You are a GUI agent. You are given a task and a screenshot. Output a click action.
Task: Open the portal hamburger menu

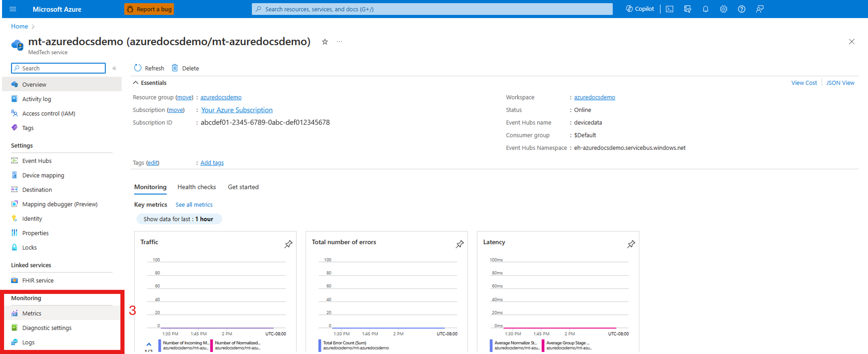13,9
